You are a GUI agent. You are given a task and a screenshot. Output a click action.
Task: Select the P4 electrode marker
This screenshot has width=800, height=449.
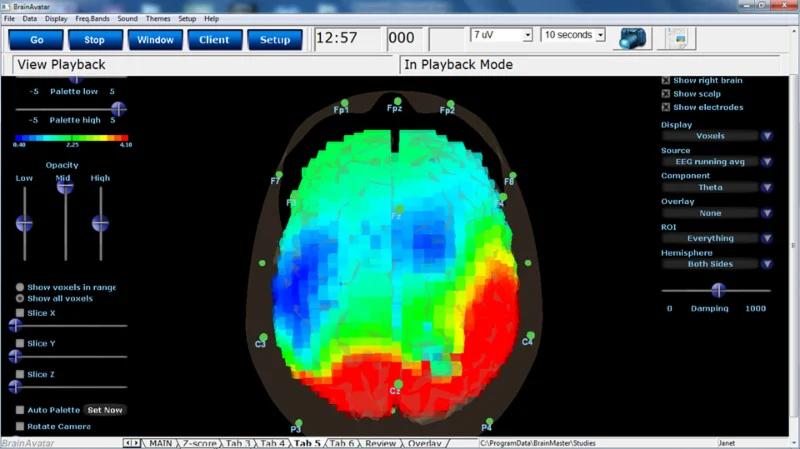(489, 421)
